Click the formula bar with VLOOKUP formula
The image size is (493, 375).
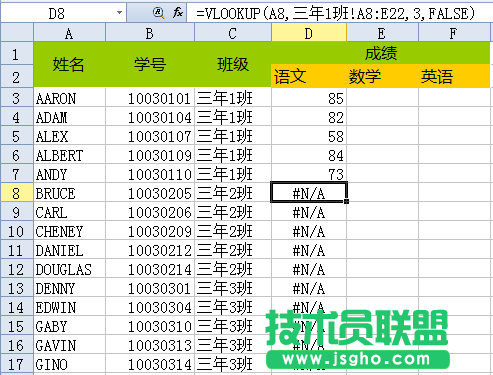pos(339,13)
